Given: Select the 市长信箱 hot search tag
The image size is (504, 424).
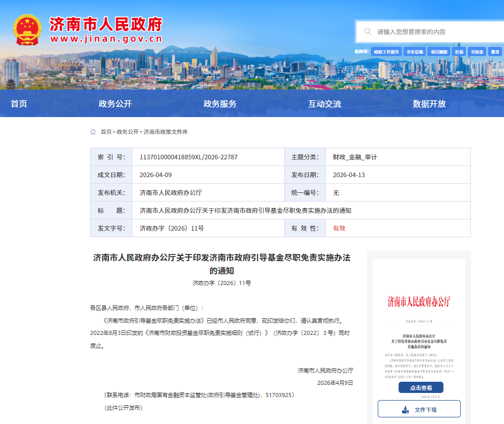Looking at the screenshot, I should click(414, 52).
